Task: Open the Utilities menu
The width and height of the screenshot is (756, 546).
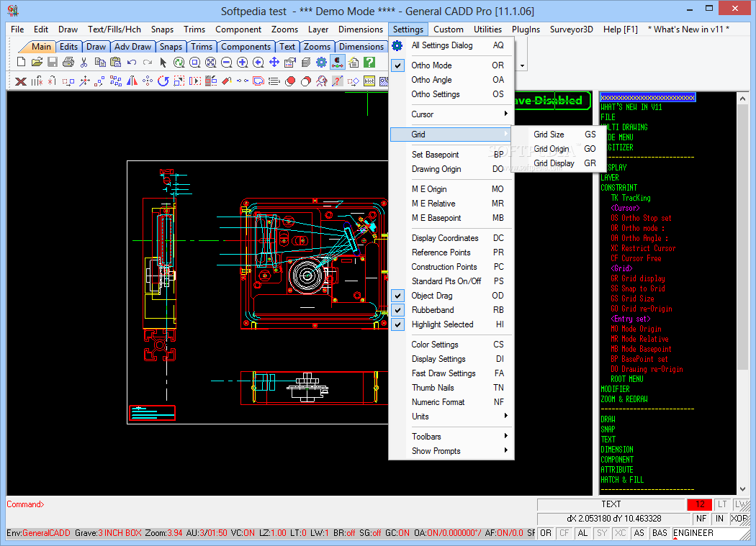Action: (x=487, y=29)
